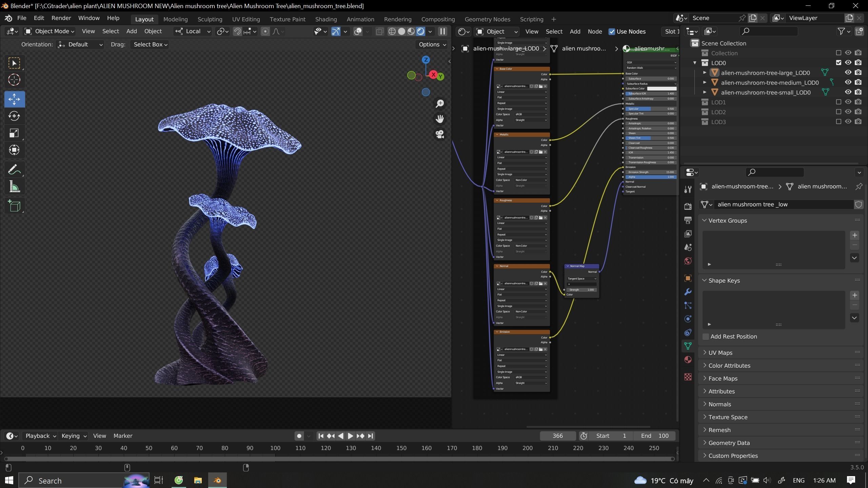
Task: Toggle the Use Nodes checkbox
Action: (x=612, y=32)
